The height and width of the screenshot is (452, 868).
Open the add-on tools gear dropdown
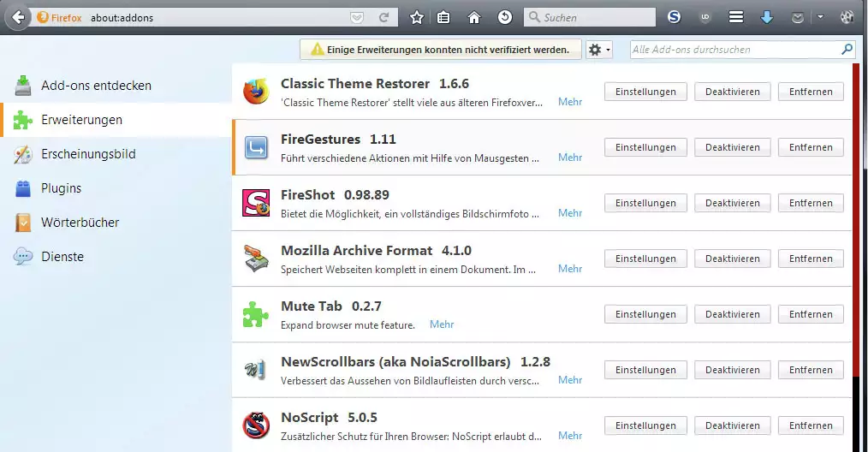[598, 50]
